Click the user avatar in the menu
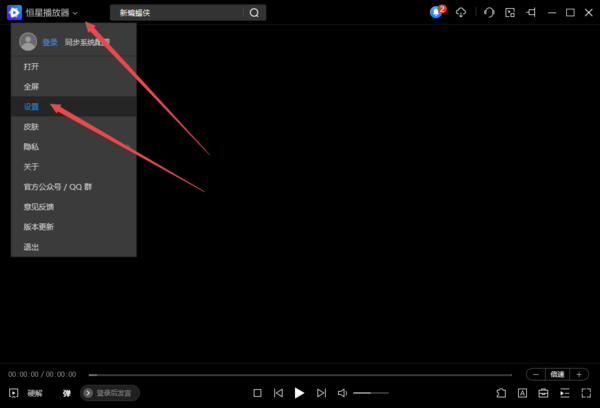 click(x=28, y=42)
